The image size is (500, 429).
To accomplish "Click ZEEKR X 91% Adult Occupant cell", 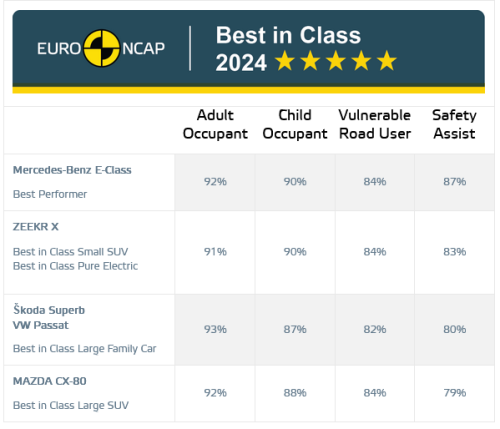I will (x=215, y=252).
